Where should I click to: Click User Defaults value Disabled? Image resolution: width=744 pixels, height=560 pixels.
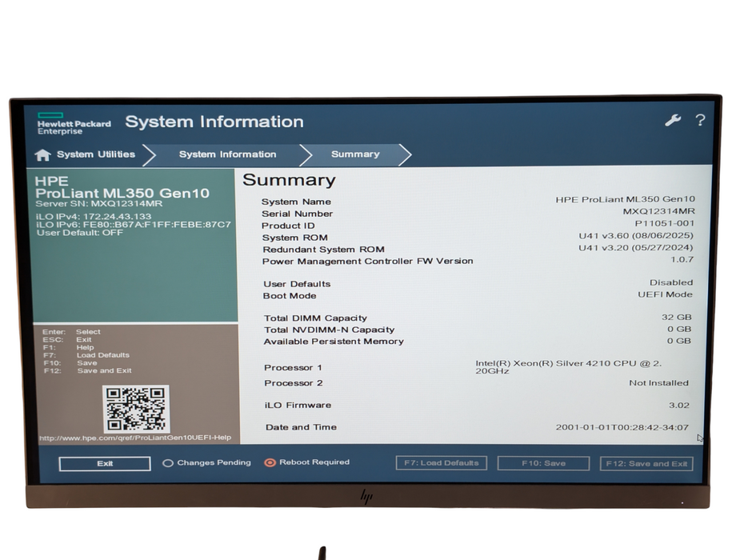point(671,282)
